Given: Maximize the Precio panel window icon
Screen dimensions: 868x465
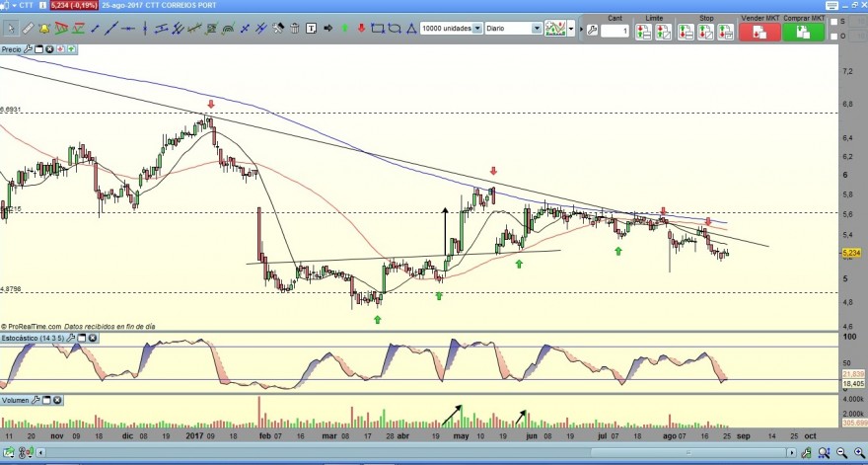Looking at the screenshot, I should pos(38,49).
